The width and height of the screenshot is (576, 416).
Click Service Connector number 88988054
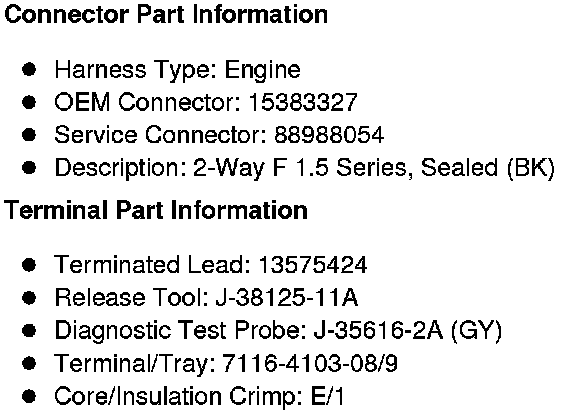click(x=329, y=135)
